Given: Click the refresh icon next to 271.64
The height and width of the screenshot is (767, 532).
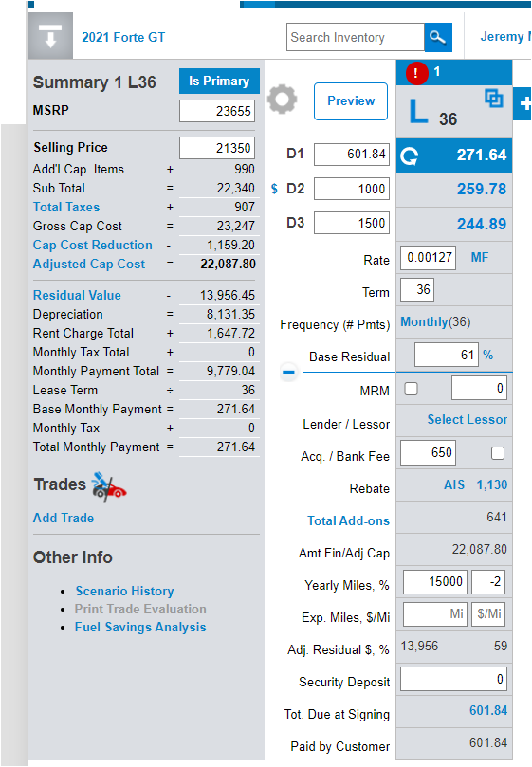Looking at the screenshot, I should pyautogui.click(x=409, y=156).
